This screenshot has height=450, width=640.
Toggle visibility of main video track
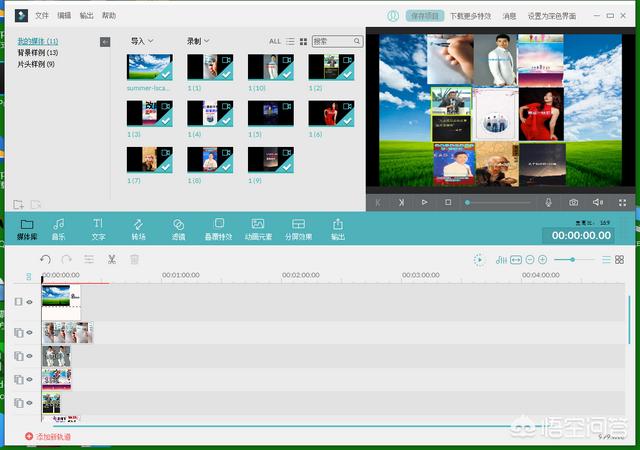[x=29, y=302]
